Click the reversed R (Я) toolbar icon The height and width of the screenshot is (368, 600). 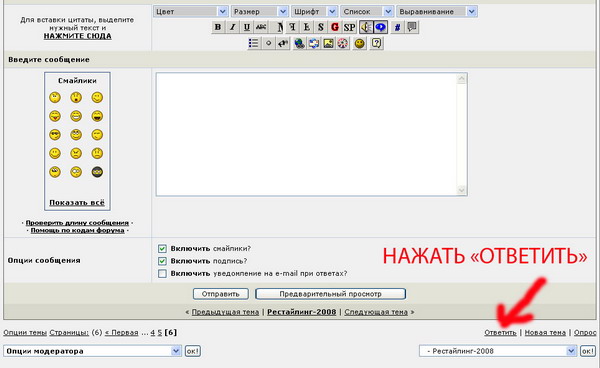[292, 27]
